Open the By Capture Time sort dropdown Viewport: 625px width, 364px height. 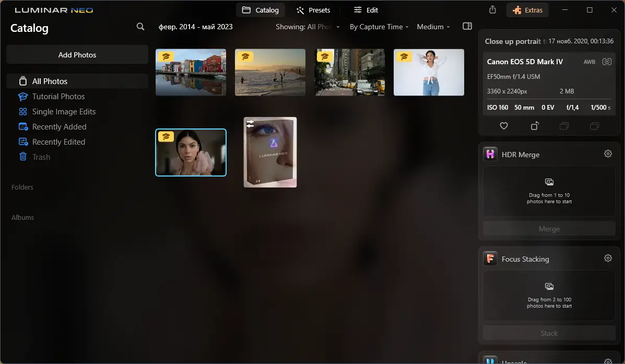[x=379, y=27]
